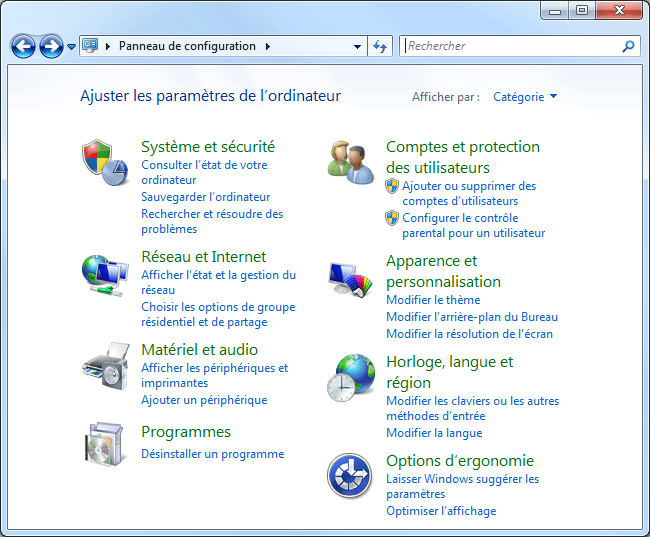The image size is (650, 537).
Task: Expand arrow after Panneau de configuration
Action: [x=268, y=46]
